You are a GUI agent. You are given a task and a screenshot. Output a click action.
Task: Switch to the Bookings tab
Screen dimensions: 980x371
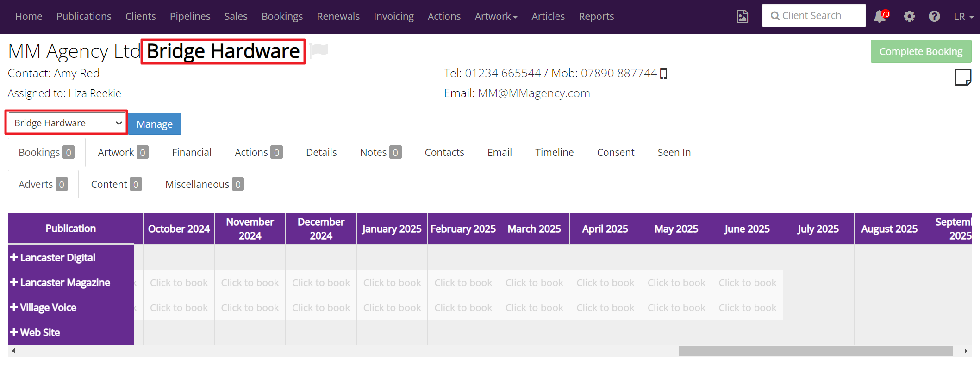point(46,152)
